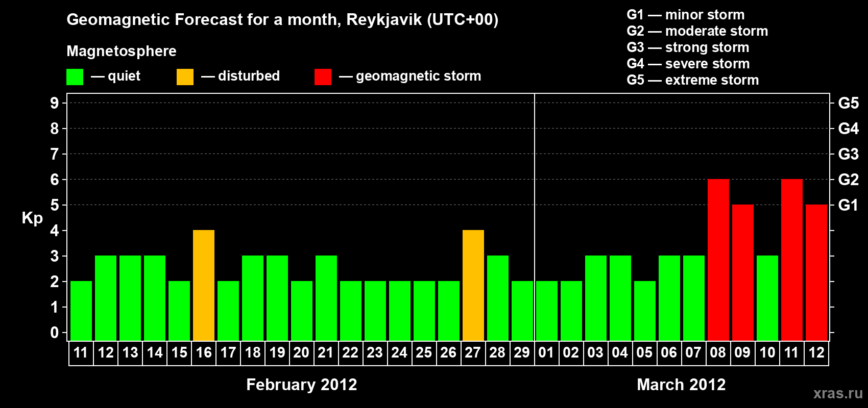Select the orange bar for February 16
The image size is (868, 408).
204,285
